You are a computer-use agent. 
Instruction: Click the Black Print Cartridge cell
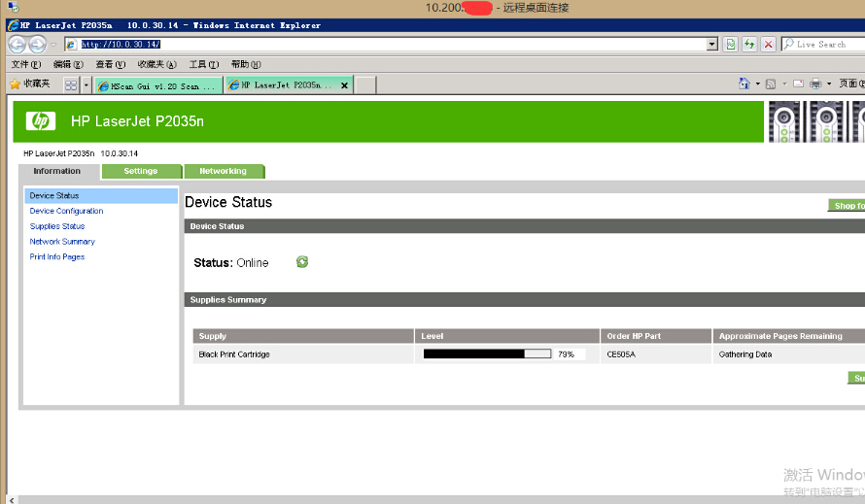303,354
